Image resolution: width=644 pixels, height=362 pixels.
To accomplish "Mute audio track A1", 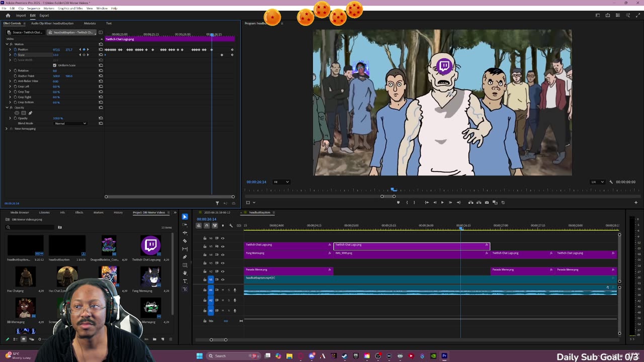I will 223,290.
